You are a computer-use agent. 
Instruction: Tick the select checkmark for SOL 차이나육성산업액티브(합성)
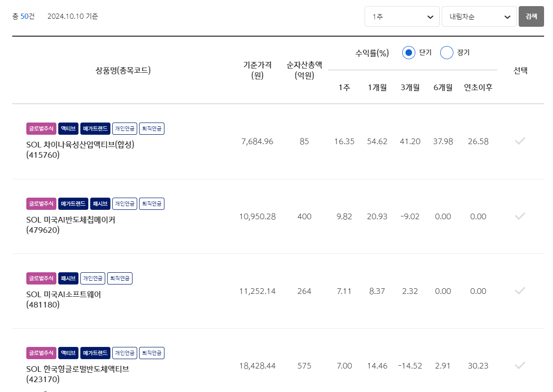[520, 141]
